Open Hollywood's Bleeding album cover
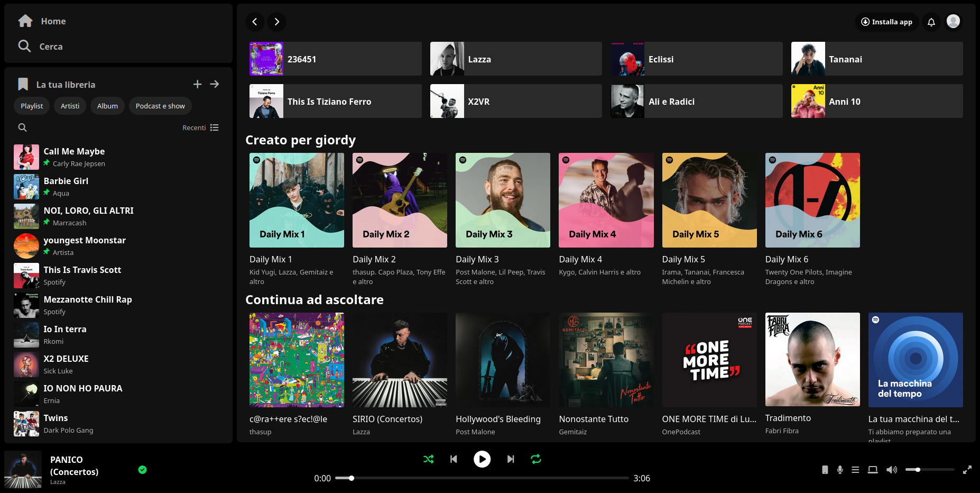The image size is (980, 493). pyautogui.click(x=503, y=360)
